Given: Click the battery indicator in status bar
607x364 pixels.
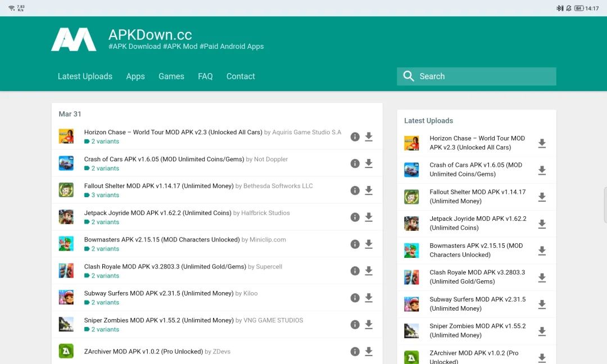Looking at the screenshot, I should [579, 8].
